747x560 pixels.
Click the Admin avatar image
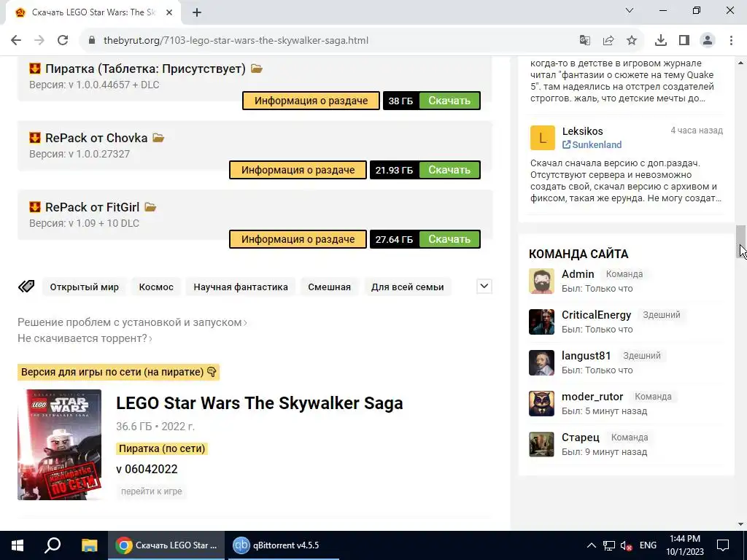542,281
